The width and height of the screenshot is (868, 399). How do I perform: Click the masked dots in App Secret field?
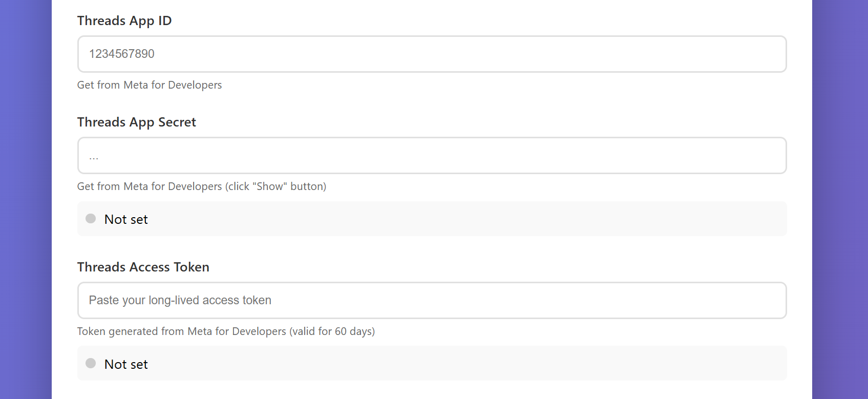tap(94, 155)
